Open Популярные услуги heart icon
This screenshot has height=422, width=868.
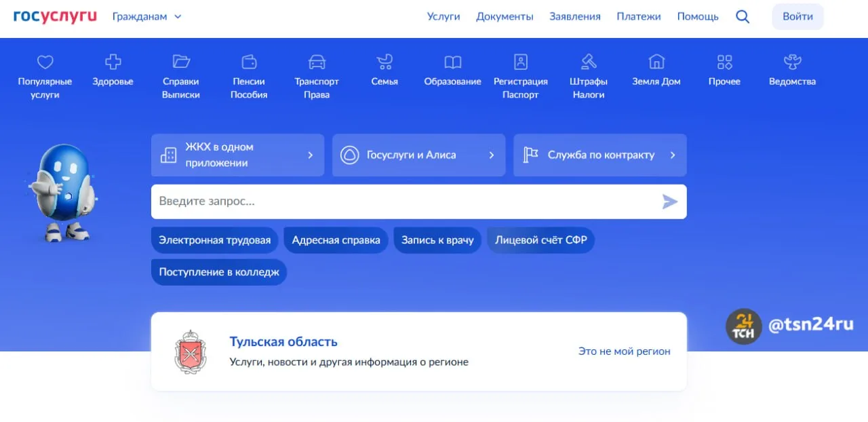pos(45,62)
